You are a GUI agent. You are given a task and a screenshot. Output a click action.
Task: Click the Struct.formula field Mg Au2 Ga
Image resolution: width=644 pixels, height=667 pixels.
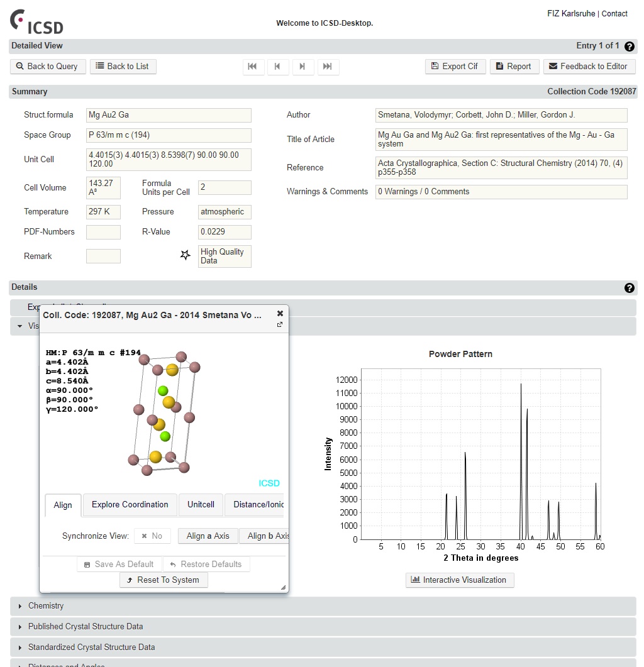coord(169,115)
